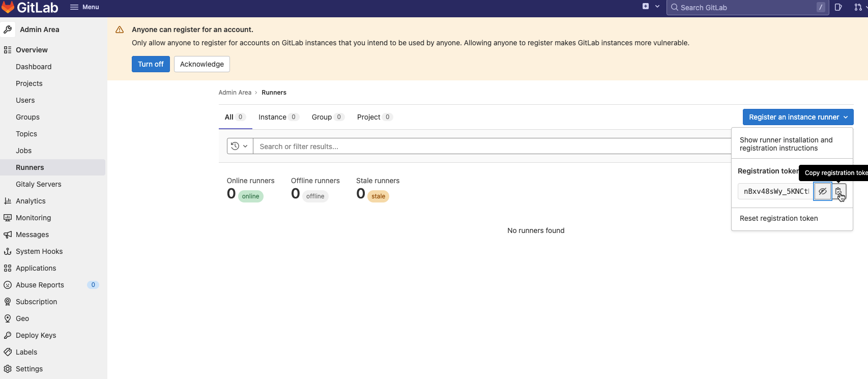Click the Abuse Reports face icon
Image resolution: width=868 pixels, height=379 pixels.
8,285
